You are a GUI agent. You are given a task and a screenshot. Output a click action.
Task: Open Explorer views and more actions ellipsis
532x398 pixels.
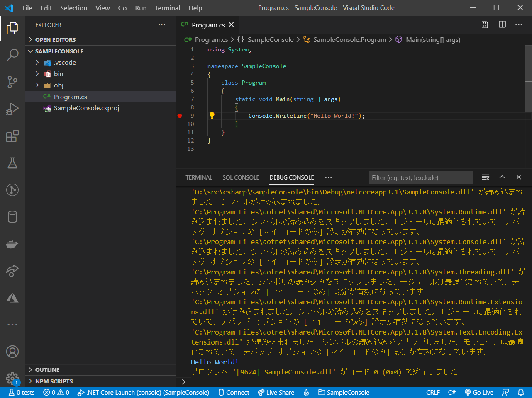pyautogui.click(x=162, y=25)
